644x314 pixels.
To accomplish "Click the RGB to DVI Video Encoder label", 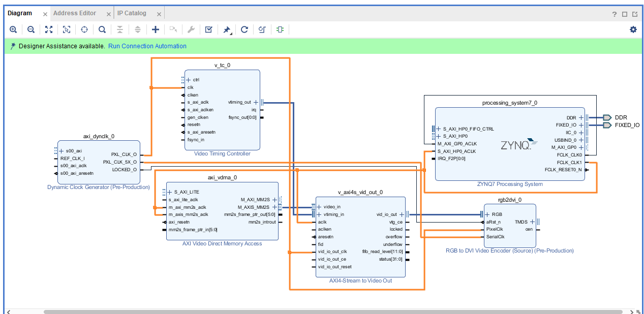I will coord(510,250).
